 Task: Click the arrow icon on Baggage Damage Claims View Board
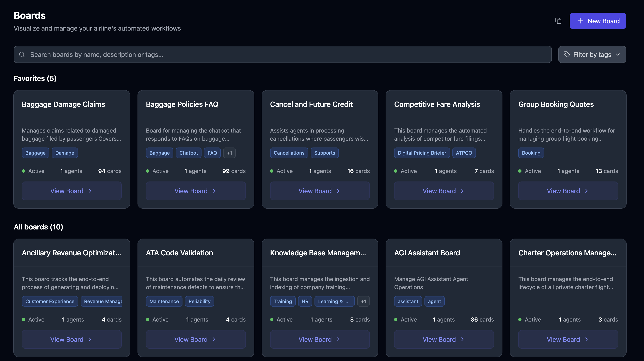tap(90, 191)
